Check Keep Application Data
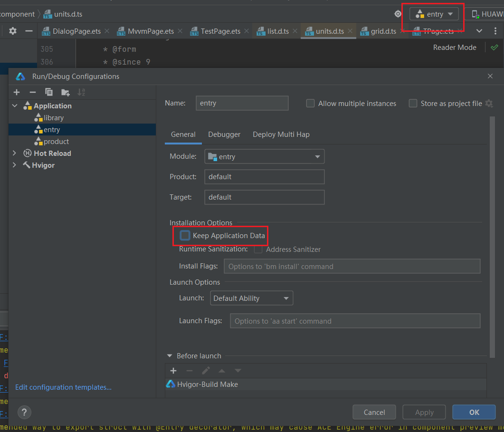The image size is (504, 432). point(185,235)
